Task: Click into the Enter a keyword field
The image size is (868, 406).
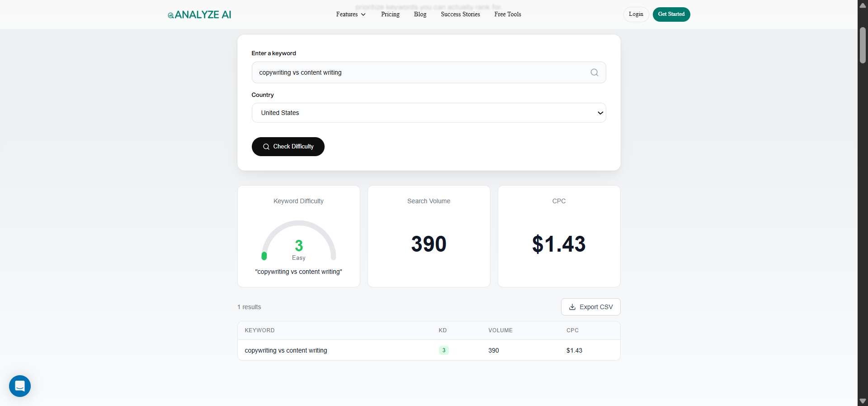Action: click(x=420, y=72)
